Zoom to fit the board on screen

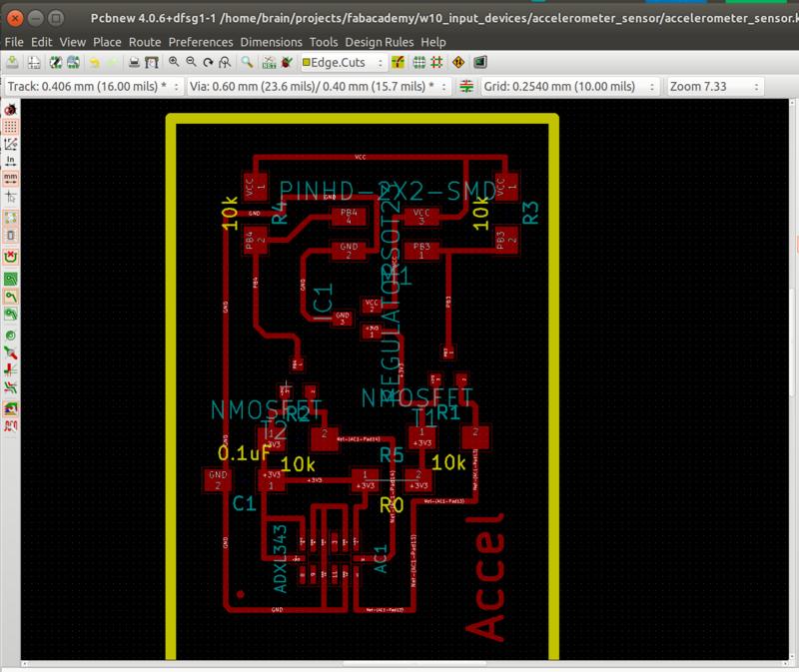pos(224,65)
